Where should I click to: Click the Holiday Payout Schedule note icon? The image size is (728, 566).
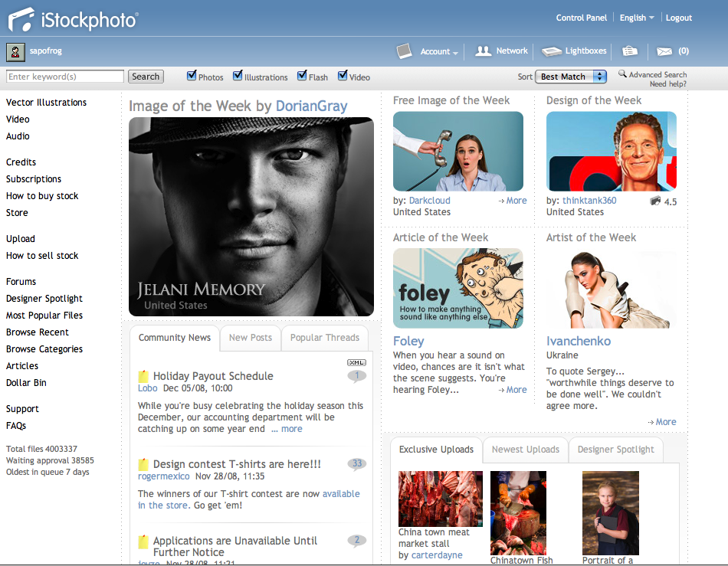click(x=143, y=376)
